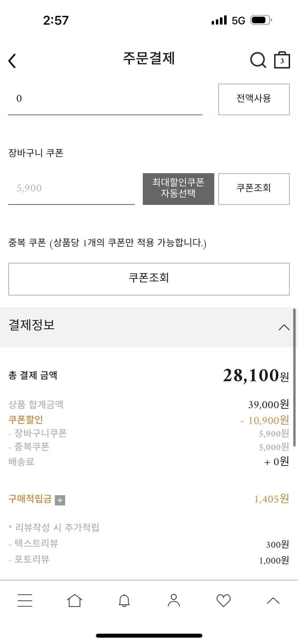Open notifications bell icon
The image size is (298, 644).
(124, 600)
